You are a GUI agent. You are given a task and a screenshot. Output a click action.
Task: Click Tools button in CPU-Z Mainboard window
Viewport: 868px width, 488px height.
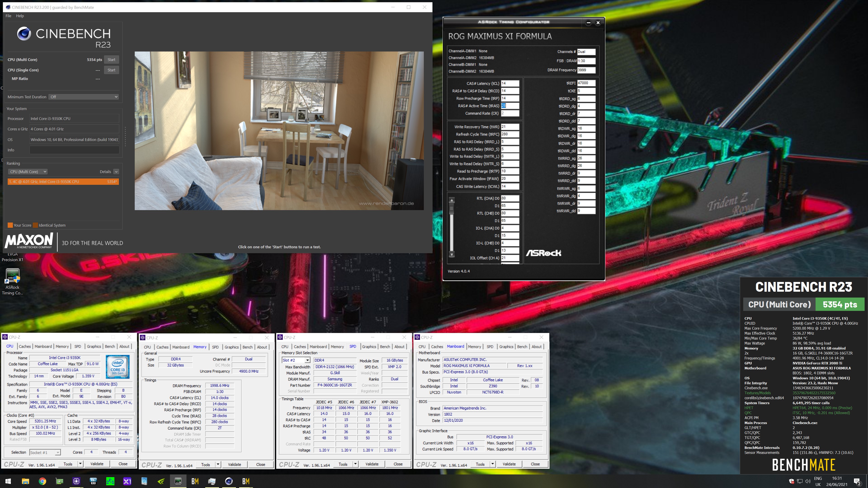tap(480, 464)
